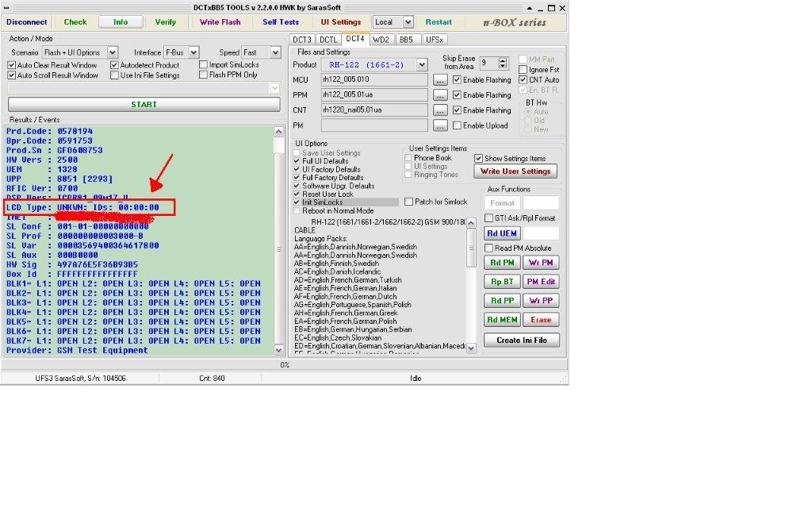Click the Rd UEM button
The width and height of the screenshot is (812, 508).
point(502,233)
